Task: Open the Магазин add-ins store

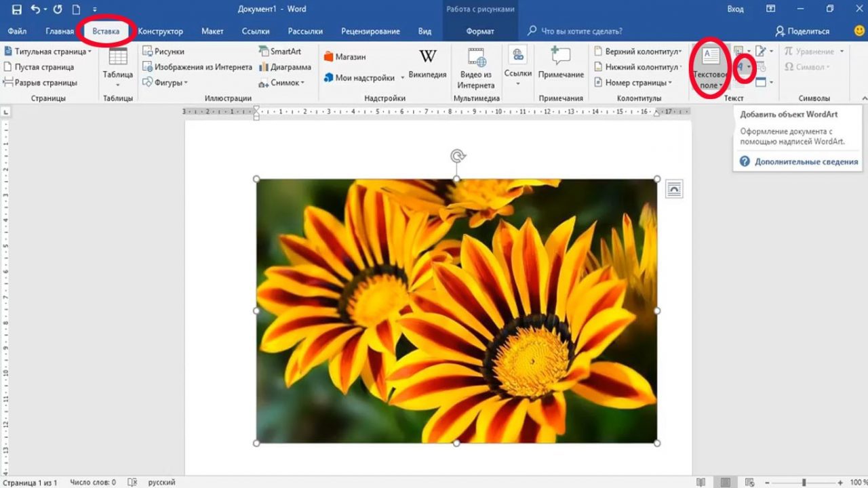Action: coord(344,57)
